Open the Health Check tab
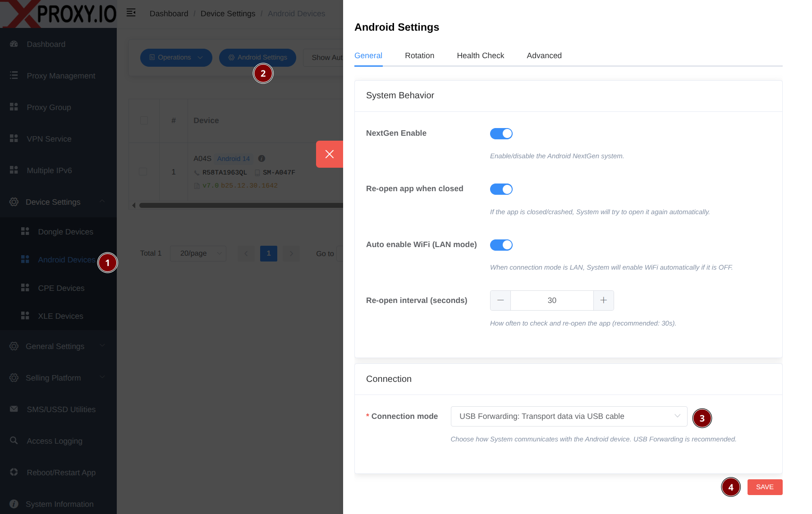The height and width of the screenshot is (514, 812). [480, 55]
